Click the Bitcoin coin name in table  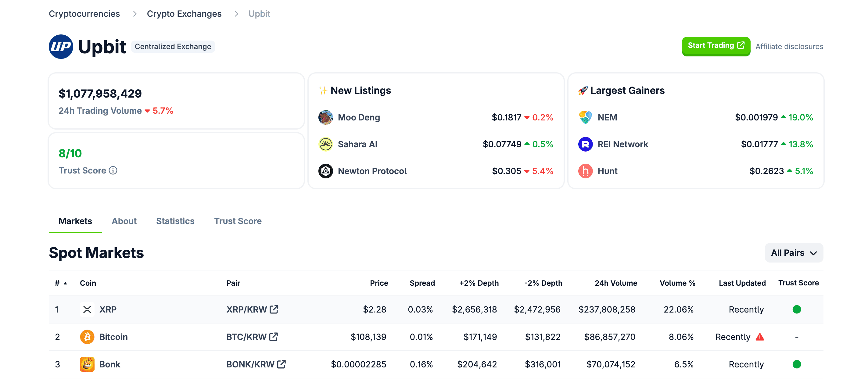(113, 337)
